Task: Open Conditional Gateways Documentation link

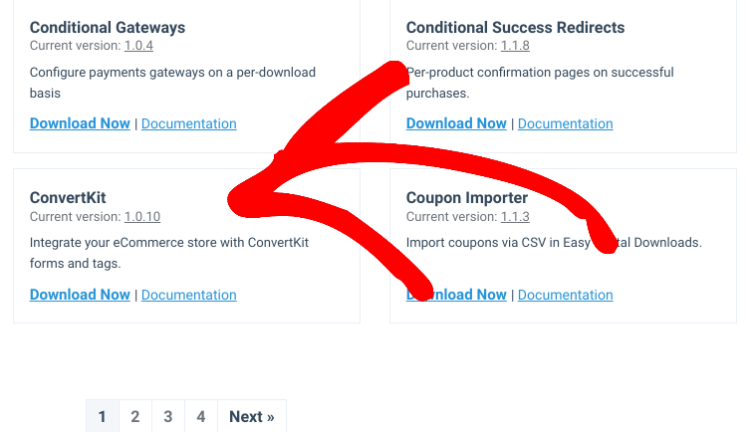Action: (x=189, y=124)
